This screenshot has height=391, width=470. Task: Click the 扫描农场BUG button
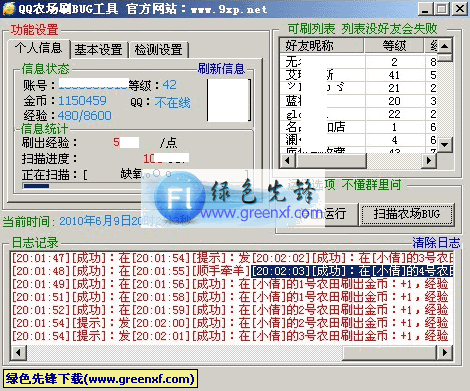point(407,214)
